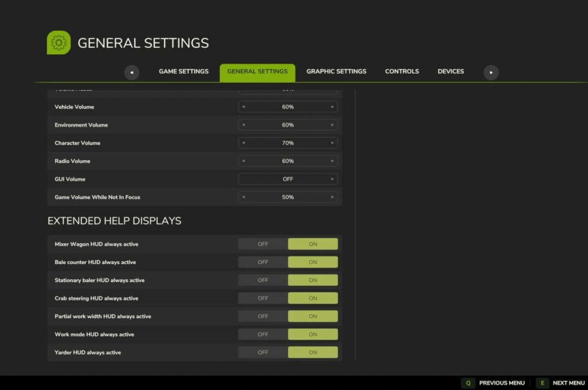Turn off Mixer Wagon HUD always active
This screenshot has height=390, width=588.
point(262,244)
